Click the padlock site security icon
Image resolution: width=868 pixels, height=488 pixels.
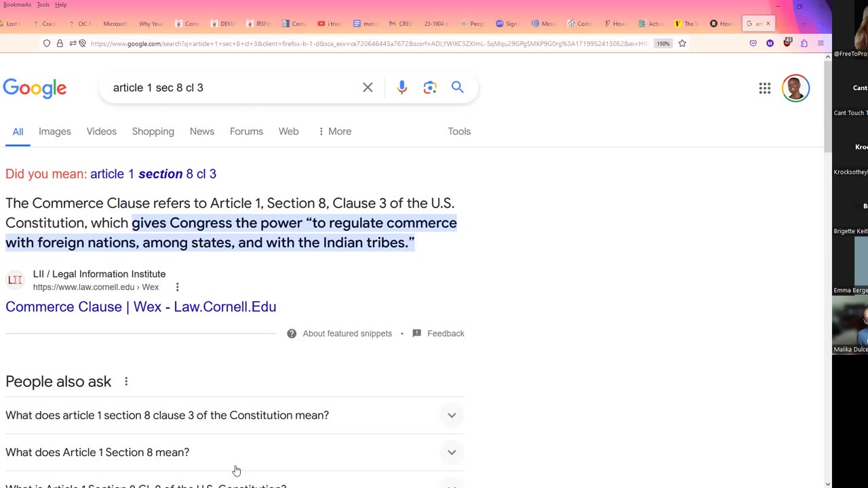[60, 43]
